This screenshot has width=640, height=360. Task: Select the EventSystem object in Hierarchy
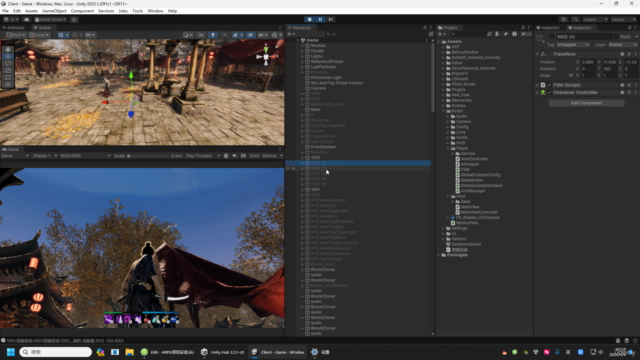[x=323, y=147]
